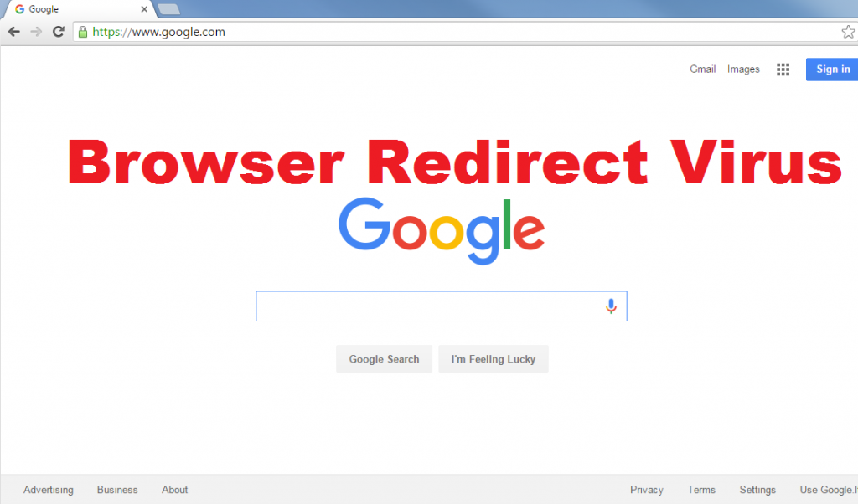Screen dimensions: 858x504
Task: Open a new tab
Action: (x=169, y=9)
